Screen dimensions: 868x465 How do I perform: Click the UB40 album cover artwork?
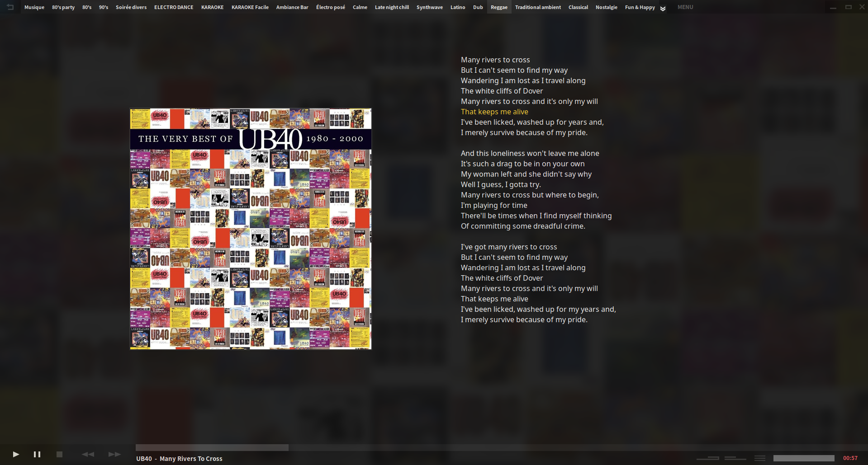(250, 228)
